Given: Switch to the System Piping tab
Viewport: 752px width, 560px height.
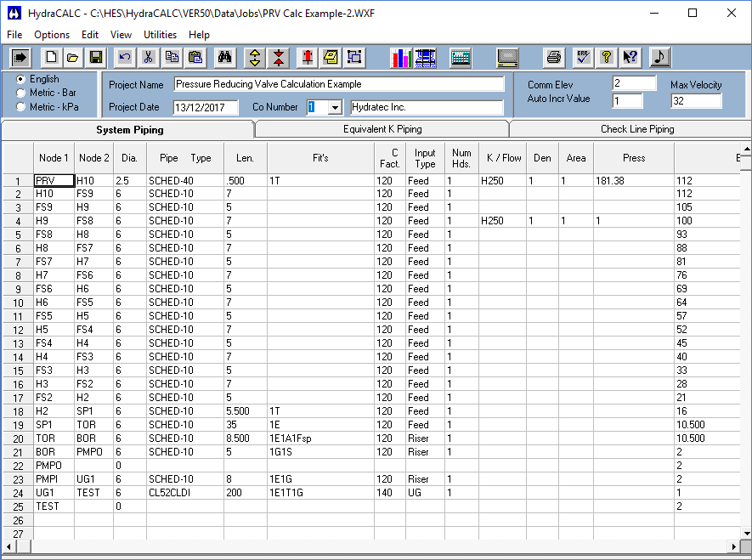Looking at the screenshot, I should [x=129, y=130].
